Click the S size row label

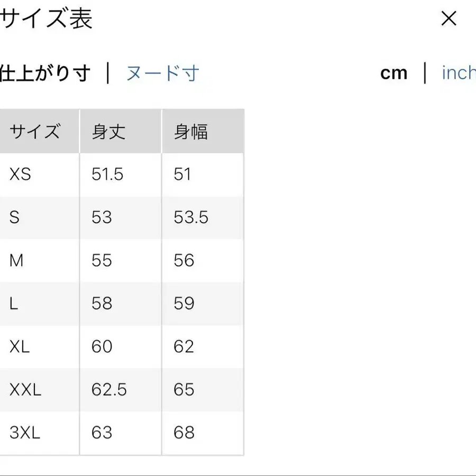tap(14, 217)
